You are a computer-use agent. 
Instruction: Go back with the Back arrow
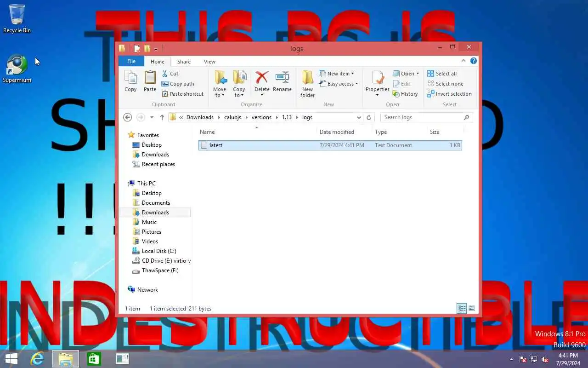coord(128,117)
